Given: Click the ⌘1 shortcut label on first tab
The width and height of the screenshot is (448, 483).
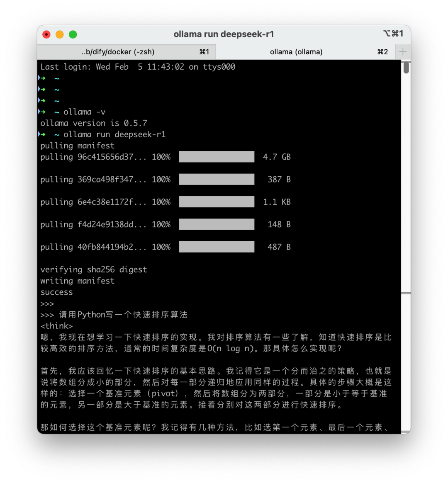Looking at the screenshot, I should click(x=204, y=52).
